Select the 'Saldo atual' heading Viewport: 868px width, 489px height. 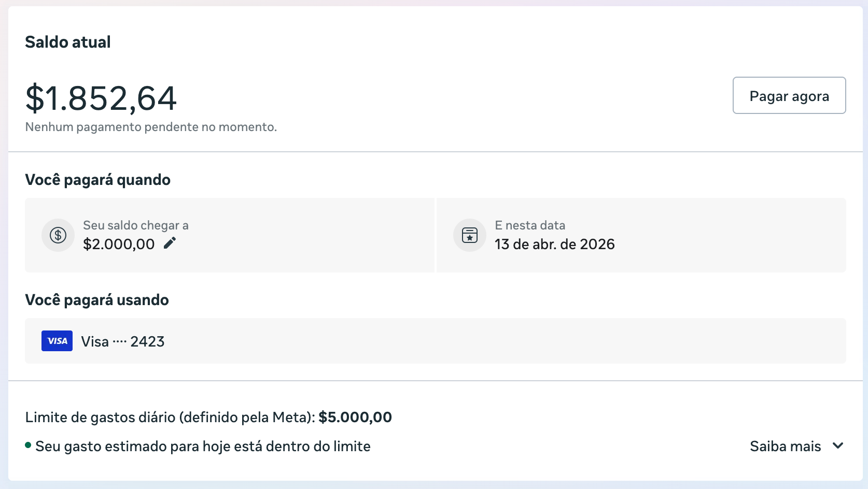(x=67, y=42)
